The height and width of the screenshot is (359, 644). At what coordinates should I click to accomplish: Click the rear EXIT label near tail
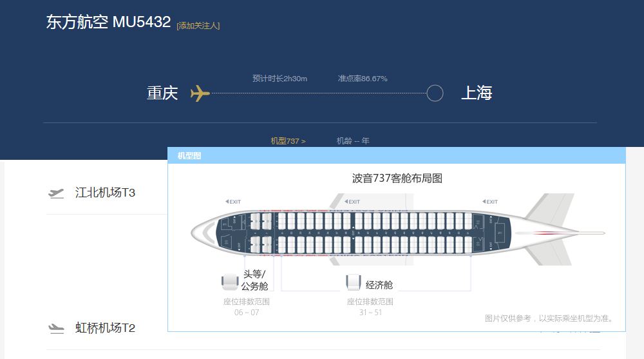490,202
